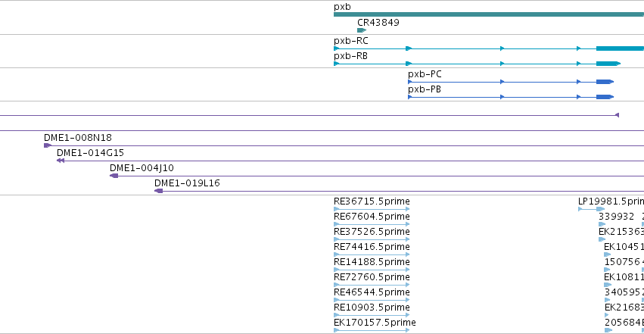Screen dimensions: 644x334
Task: Open the LP19981.5prime EST label
Action: pyautogui.click(x=611, y=201)
